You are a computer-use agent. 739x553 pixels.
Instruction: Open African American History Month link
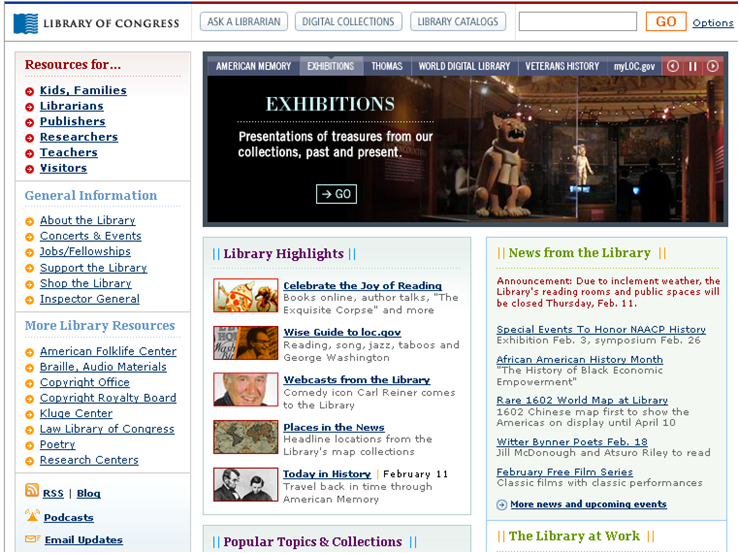tap(580, 360)
